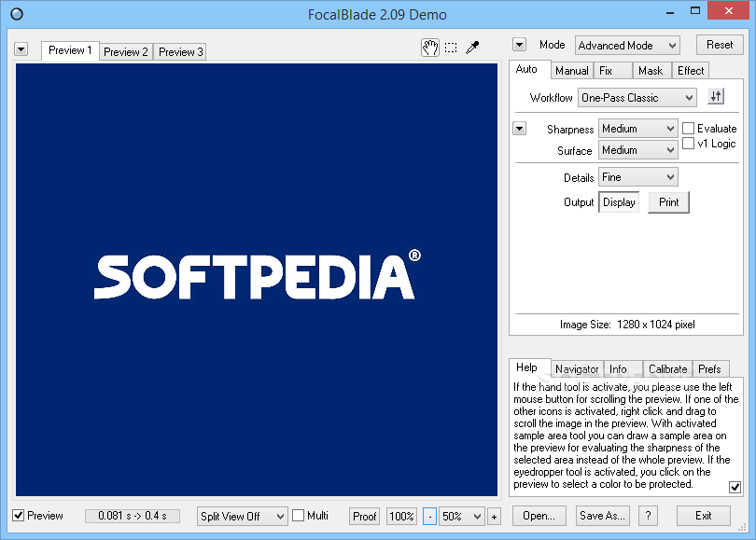756x540 pixels.
Task: Activate the sample area selection tool
Action: click(x=451, y=48)
